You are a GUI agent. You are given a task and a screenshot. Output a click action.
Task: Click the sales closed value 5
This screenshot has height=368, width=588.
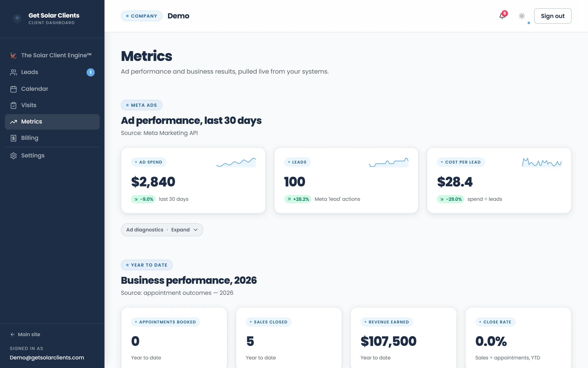coord(250,341)
